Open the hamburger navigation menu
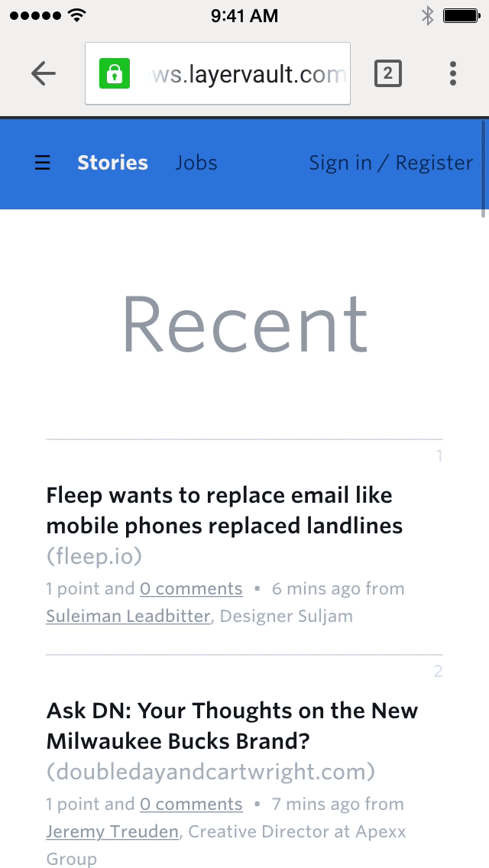This screenshot has width=489, height=868. (43, 163)
